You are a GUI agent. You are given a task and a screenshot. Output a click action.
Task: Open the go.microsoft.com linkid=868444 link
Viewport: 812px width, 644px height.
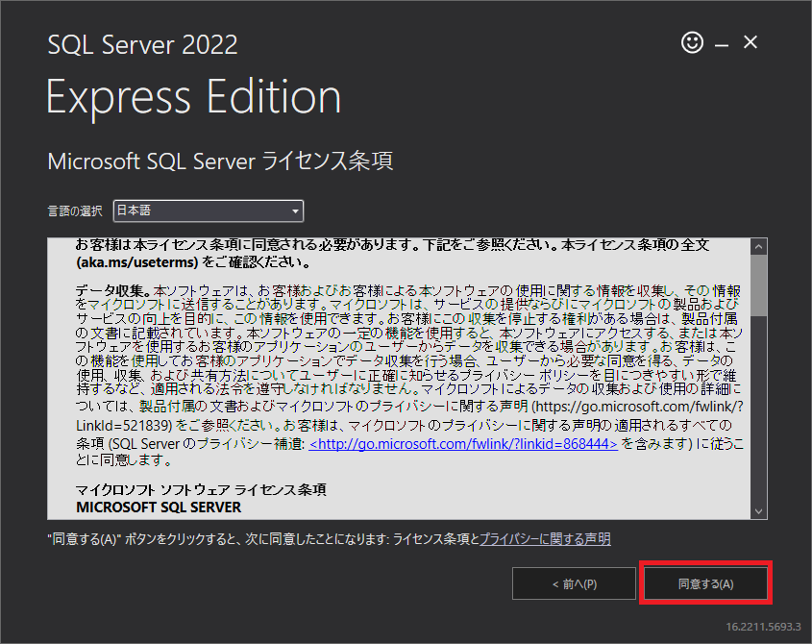point(463,444)
